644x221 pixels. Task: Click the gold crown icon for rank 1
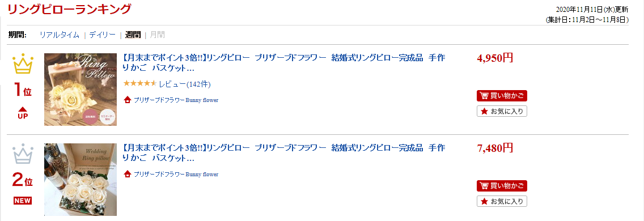point(23,65)
